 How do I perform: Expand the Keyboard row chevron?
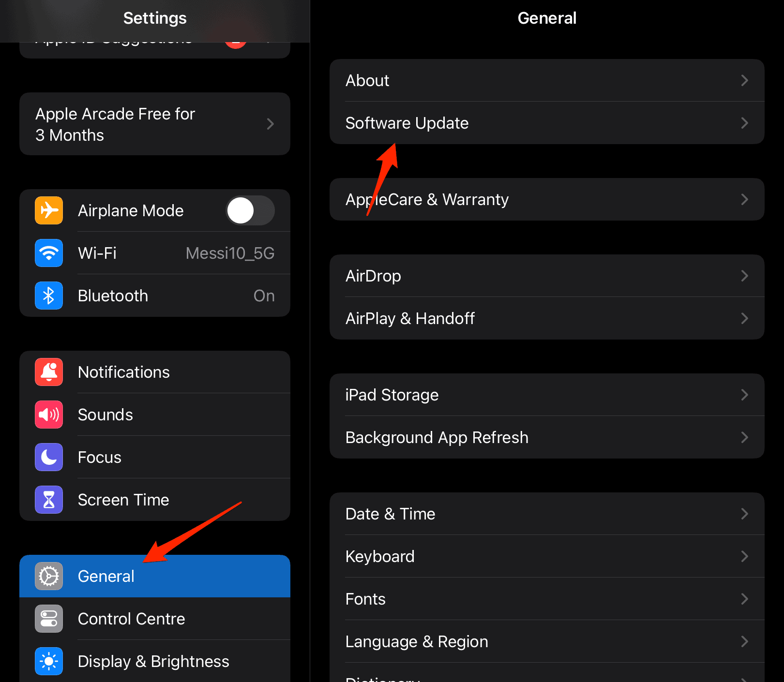coord(744,556)
